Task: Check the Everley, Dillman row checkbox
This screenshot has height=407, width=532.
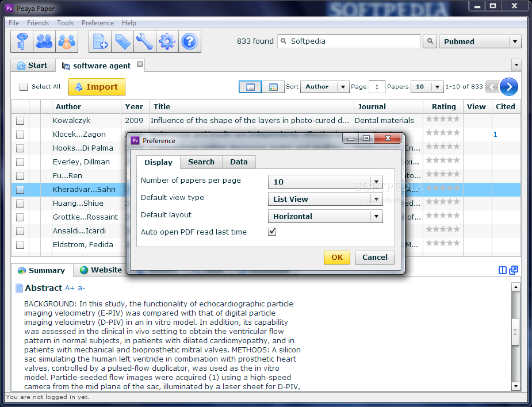Action: pos(20,162)
